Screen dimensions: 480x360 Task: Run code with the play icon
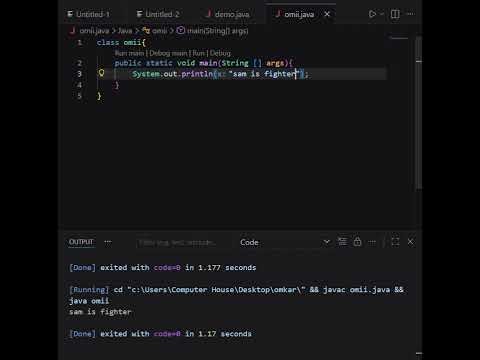[372, 14]
